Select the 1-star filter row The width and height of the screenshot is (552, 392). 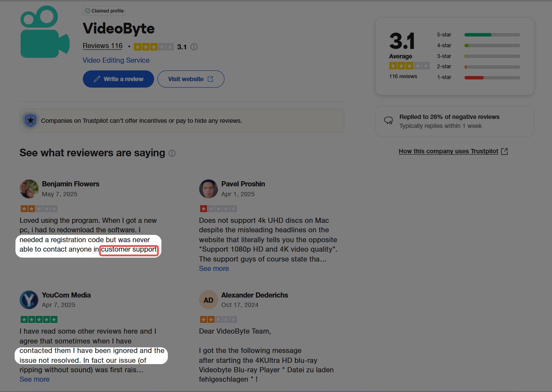tap(491, 77)
